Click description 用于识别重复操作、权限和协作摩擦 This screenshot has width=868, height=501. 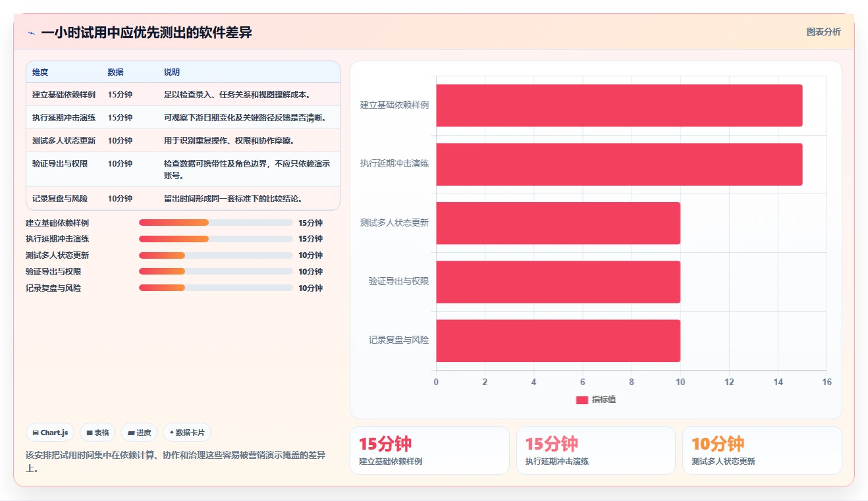point(229,141)
